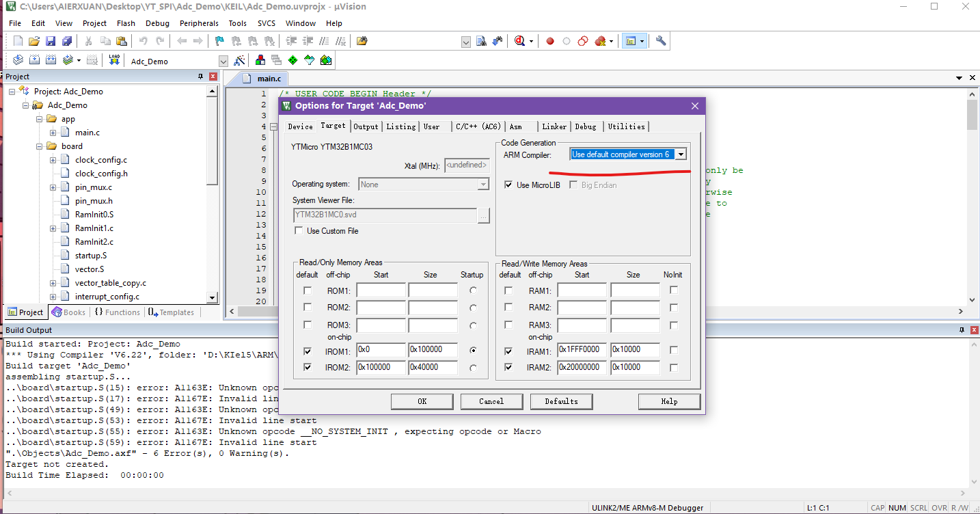
Task: Switch to the Output tab
Action: [x=366, y=126]
